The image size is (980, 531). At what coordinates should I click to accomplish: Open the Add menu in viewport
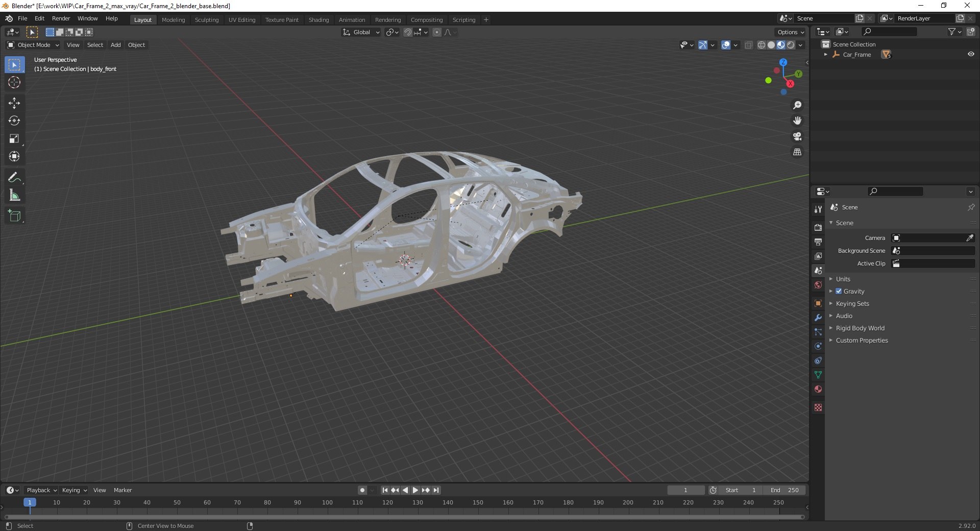[116, 45]
